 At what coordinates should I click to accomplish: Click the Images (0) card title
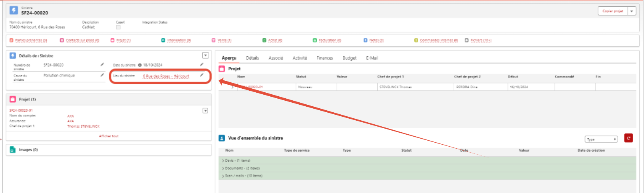[28, 150]
